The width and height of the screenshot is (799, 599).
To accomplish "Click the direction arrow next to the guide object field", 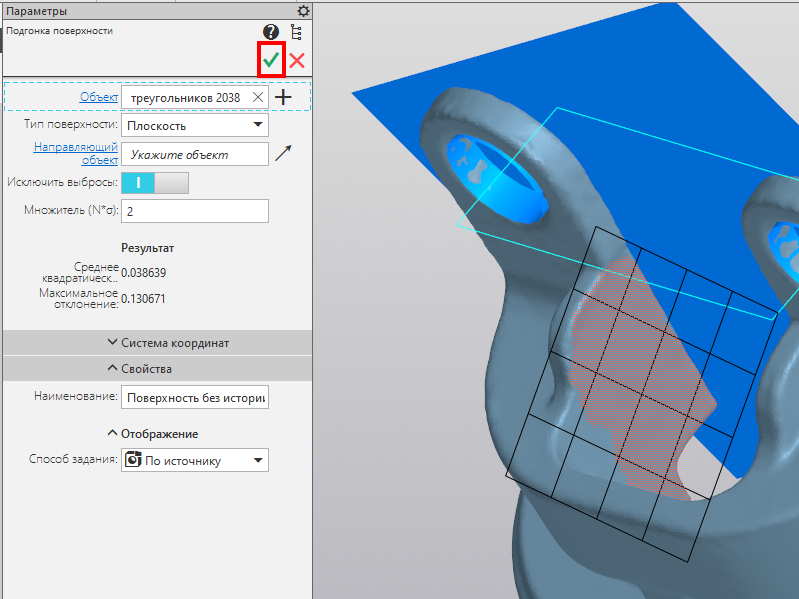I will (x=283, y=153).
